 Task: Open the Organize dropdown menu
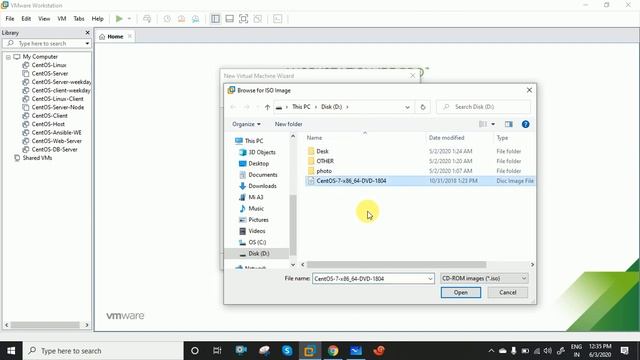click(246, 124)
